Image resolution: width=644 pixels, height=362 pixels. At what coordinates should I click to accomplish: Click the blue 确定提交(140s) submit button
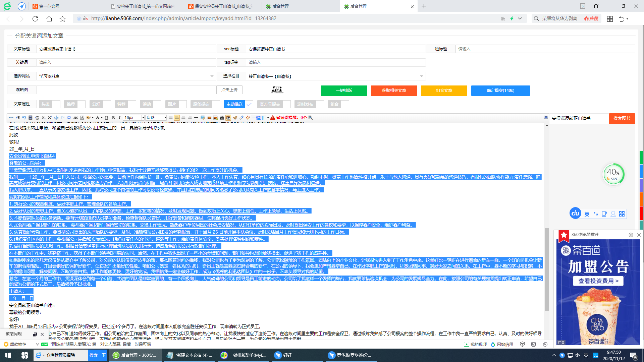(500, 90)
